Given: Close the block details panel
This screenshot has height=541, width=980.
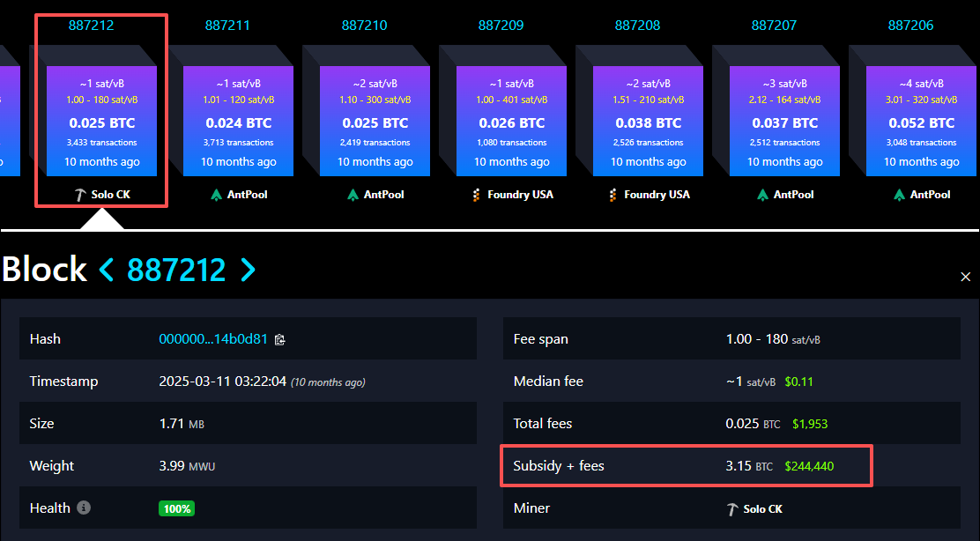Looking at the screenshot, I should [x=965, y=277].
